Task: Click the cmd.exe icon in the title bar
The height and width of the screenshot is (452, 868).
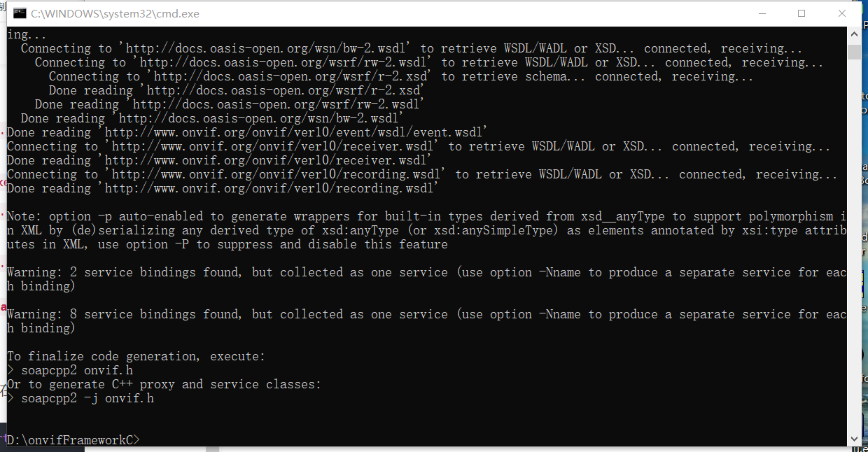Action: [19, 13]
